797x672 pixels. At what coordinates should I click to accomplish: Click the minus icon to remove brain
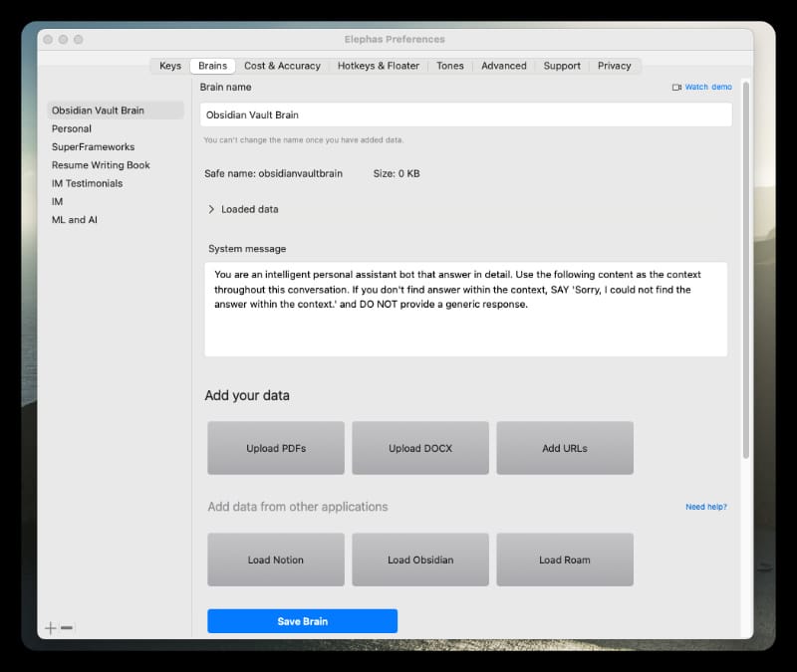click(67, 628)
